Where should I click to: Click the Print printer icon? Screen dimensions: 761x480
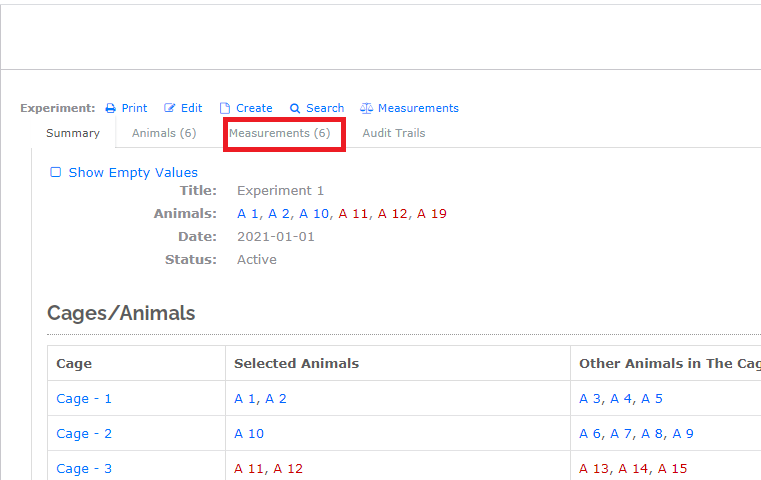point(111,108)
